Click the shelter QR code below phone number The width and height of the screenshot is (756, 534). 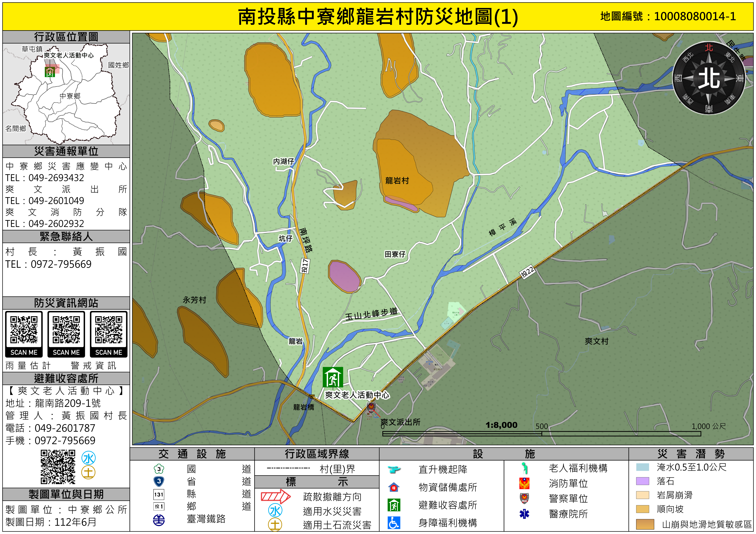[x=58, y=467]
